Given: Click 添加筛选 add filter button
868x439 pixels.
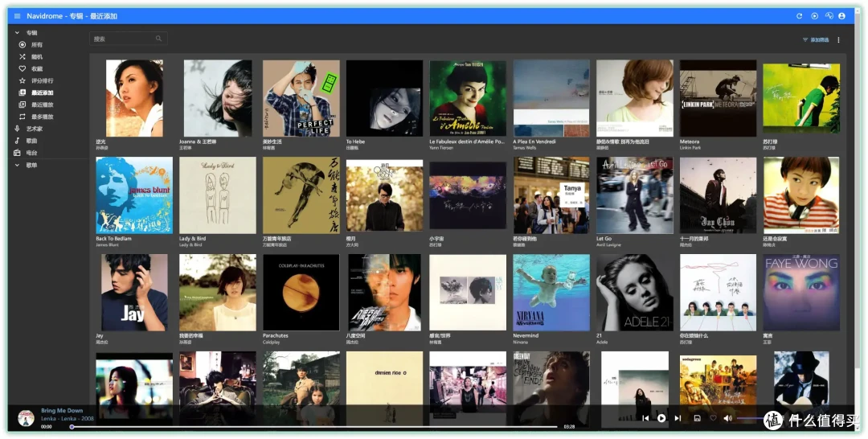Looking at the screenshot, I should [x=816, y=40].
